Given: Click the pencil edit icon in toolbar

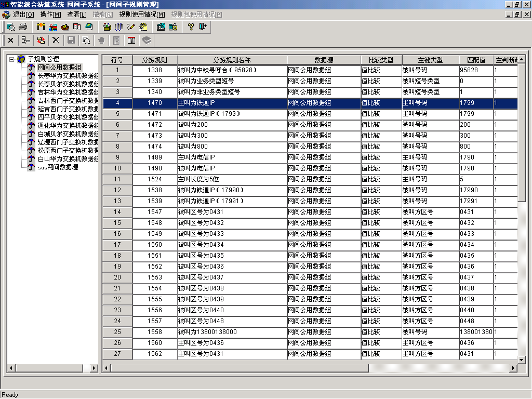Looking at the screenshot, I should [130, 26].
